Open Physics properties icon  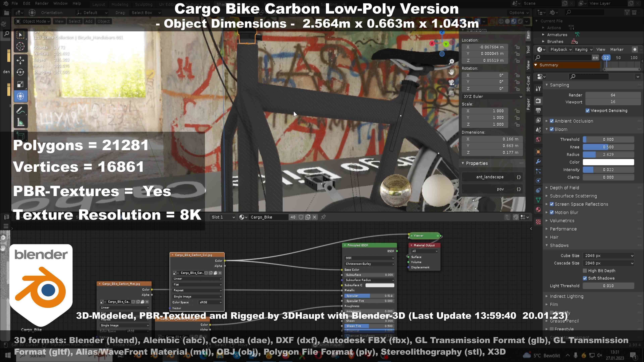[x=538, y=181]
